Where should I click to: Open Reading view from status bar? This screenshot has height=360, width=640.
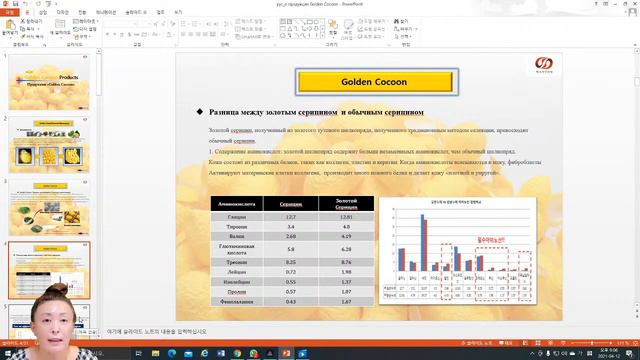550,343
